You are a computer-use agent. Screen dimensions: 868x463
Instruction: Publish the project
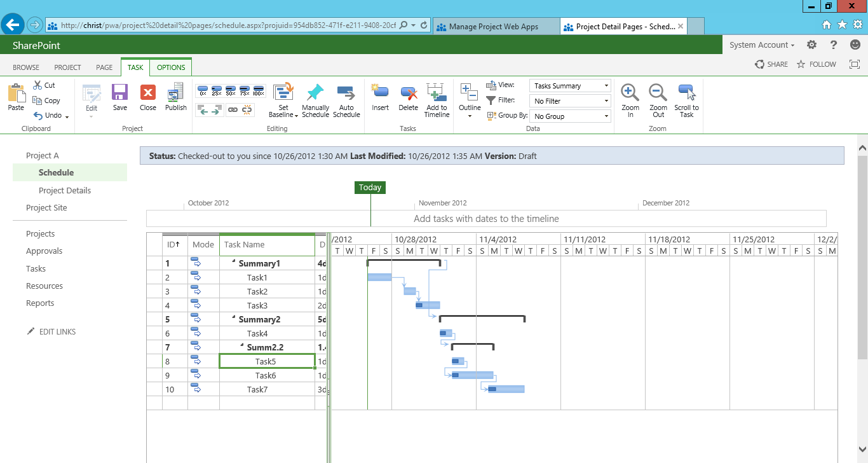pyautogui.click(x=176, y=93)
